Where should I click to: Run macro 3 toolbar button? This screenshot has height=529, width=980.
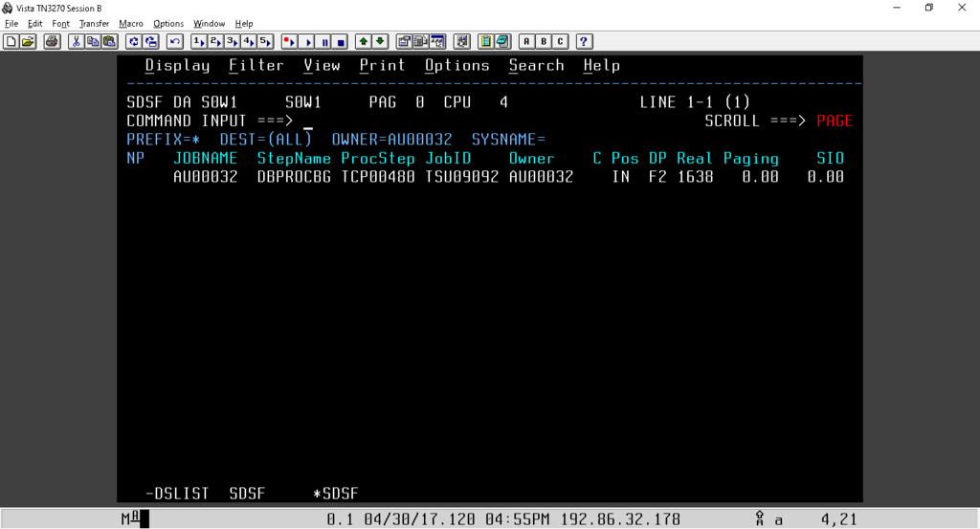coord(233,42)
